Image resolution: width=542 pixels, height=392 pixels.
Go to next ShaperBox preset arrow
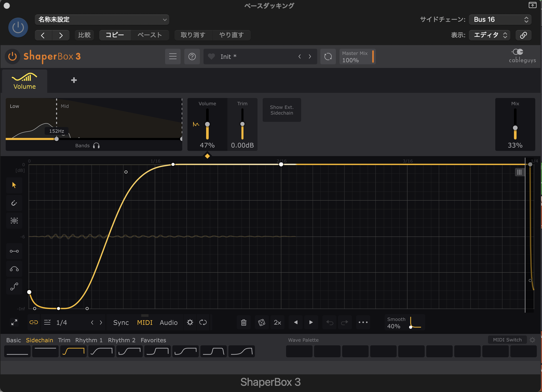pyautogui.click(x=310, y=57)
